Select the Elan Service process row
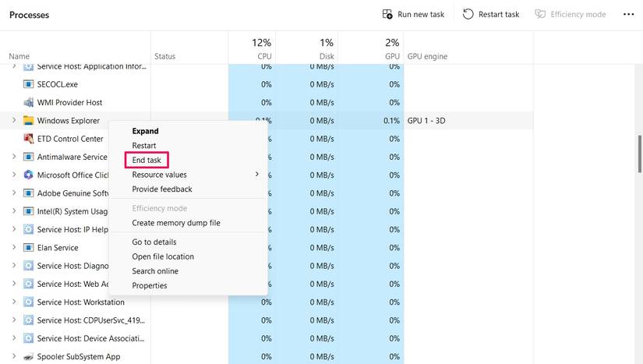The height and width of the screenshot is (364, 643). pos(58,248)
